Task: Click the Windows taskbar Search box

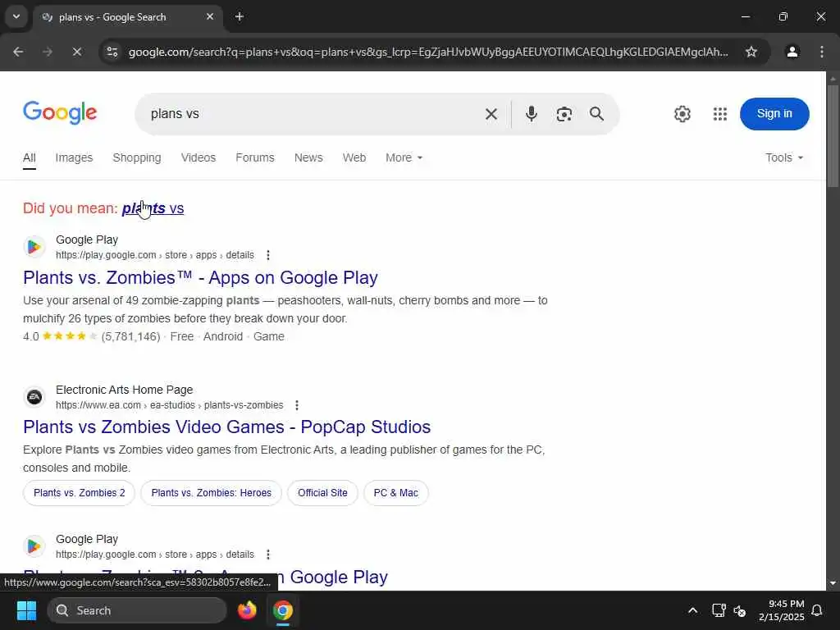Action: pos(137,610)
